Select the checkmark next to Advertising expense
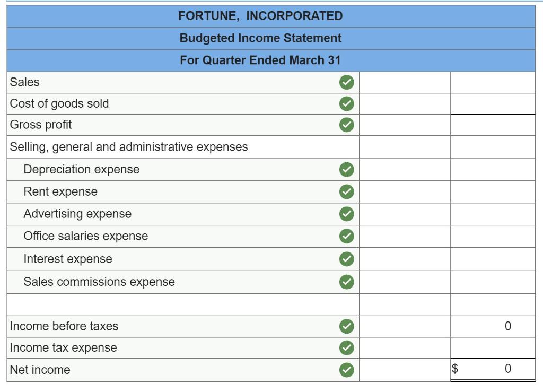The width and height of the screenshot is (543, 392). point(346,214)
